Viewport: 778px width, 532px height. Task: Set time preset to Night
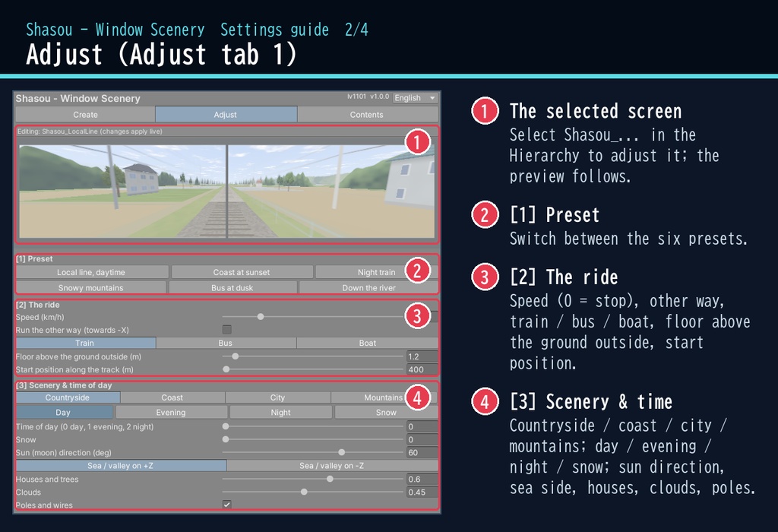click(281, 412)
